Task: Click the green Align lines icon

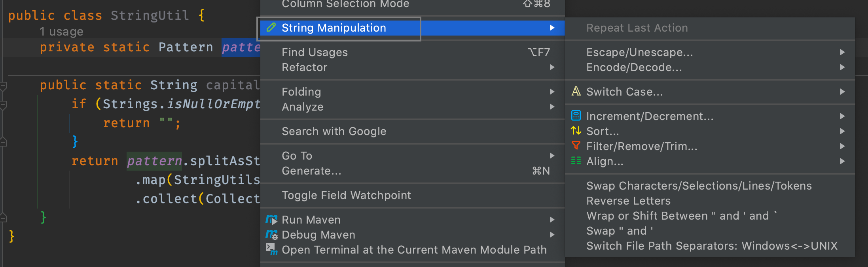Action: pos(576,161)
